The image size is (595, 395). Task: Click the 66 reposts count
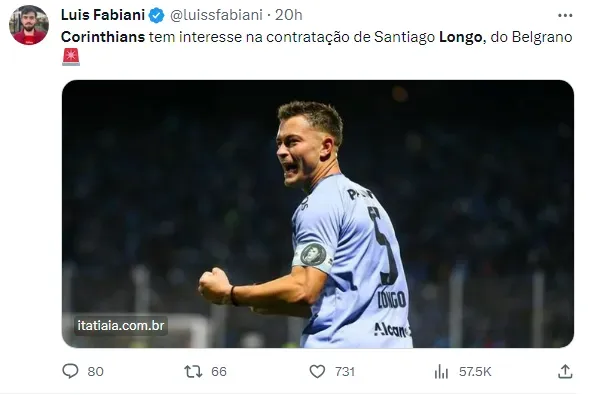(x=219, y=371)
